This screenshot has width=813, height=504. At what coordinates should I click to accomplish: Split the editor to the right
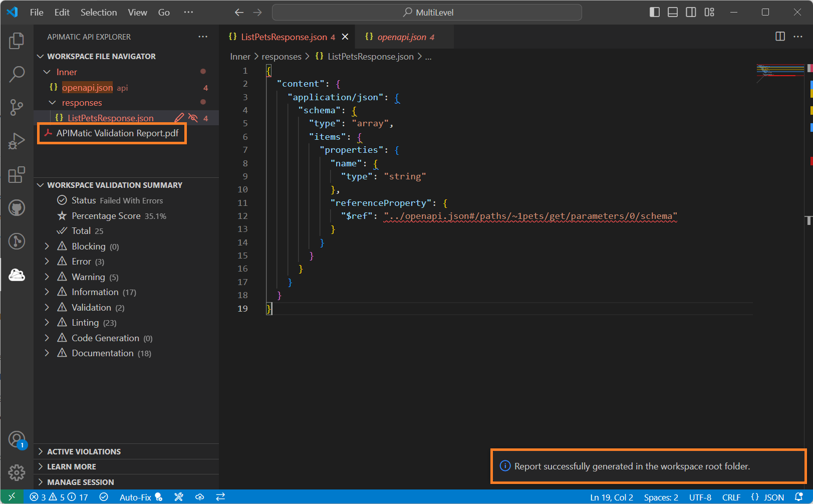click(780, 37)
